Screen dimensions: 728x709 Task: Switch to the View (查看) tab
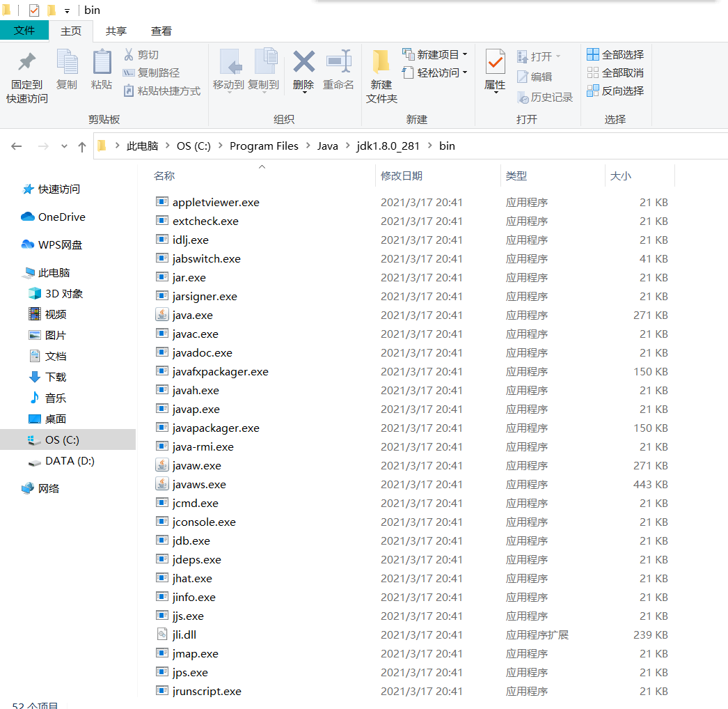(x=161, y=31)
